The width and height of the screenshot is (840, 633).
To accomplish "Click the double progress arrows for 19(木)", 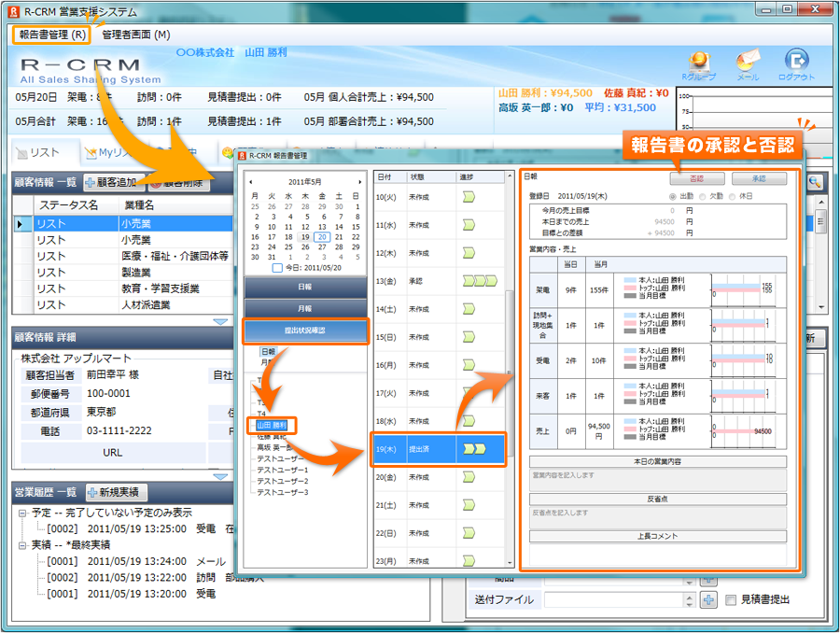I will pos(475,449).
